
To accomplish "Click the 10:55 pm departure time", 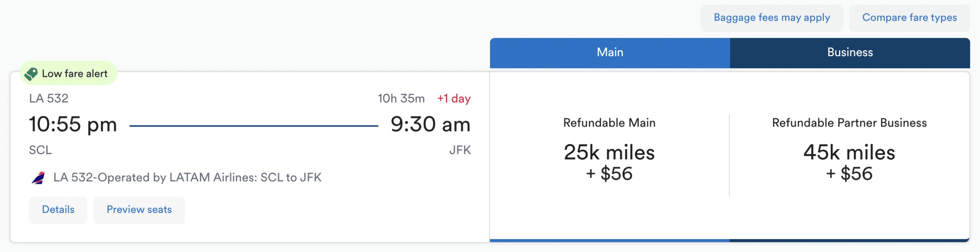I will (73, 125).
